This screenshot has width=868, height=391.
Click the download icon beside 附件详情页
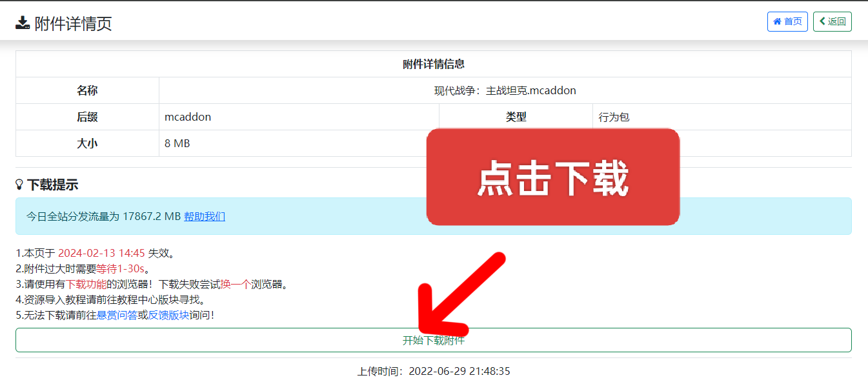pos(23,23)
